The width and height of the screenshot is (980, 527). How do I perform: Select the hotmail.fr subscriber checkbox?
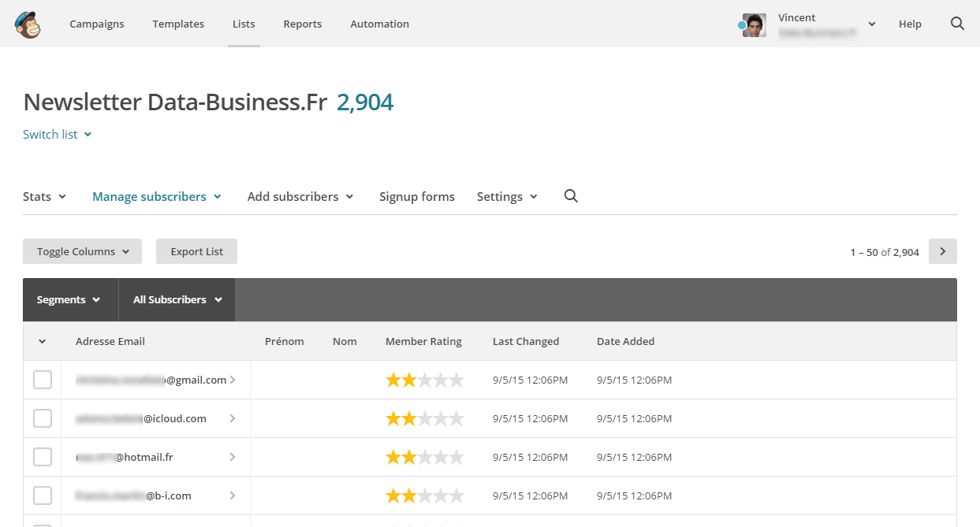(x=43, y=457)
